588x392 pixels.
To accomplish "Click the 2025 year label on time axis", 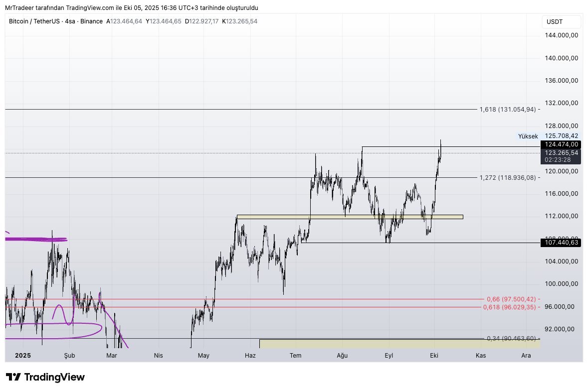I will coord(23,355).
